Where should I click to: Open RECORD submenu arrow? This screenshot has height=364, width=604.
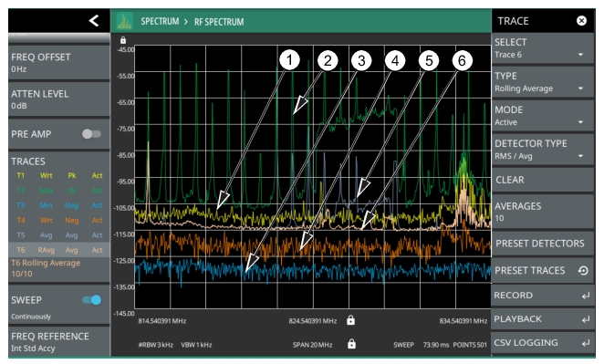tap(586, 296)
